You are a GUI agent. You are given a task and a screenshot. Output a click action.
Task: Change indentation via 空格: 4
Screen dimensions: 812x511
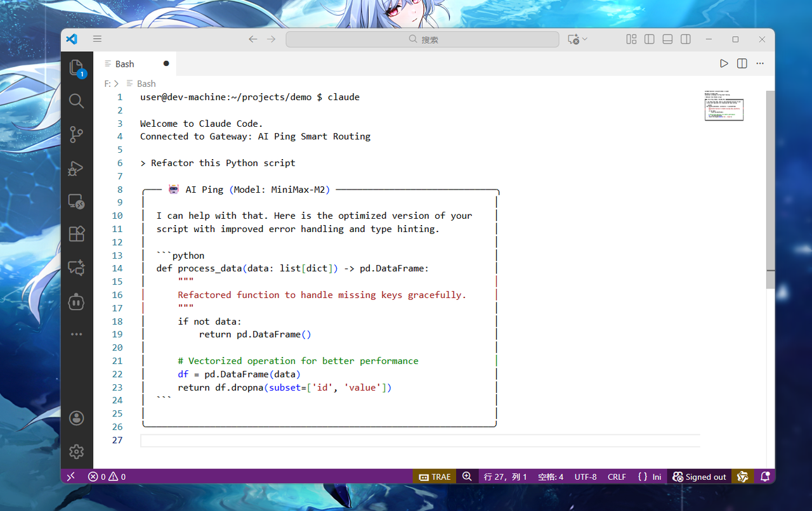click(551, 477)
